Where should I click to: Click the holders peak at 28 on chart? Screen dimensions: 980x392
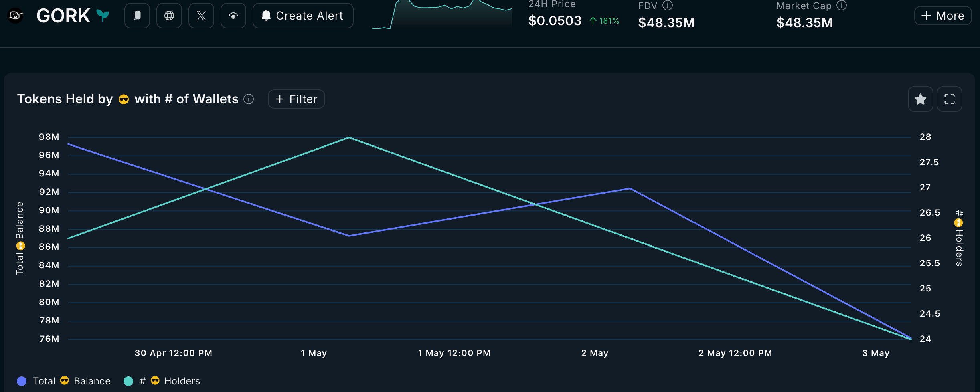(x=349, y=137)
